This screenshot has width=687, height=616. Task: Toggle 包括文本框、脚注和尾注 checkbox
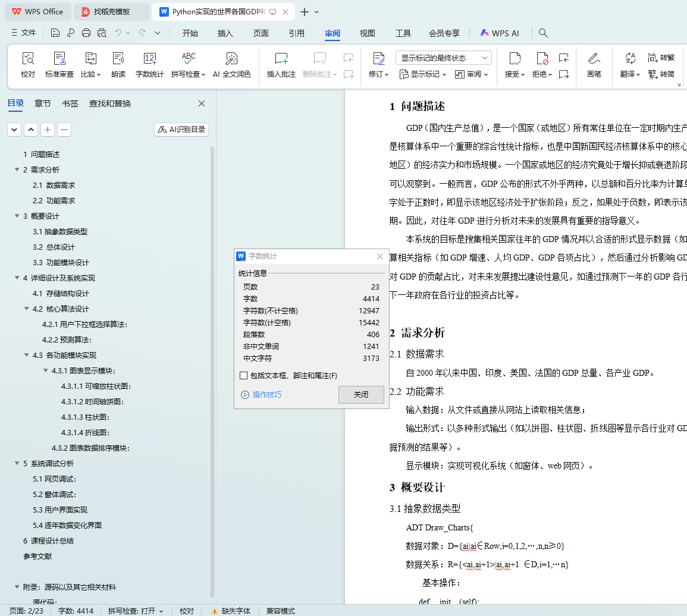[x=244, y=375]
